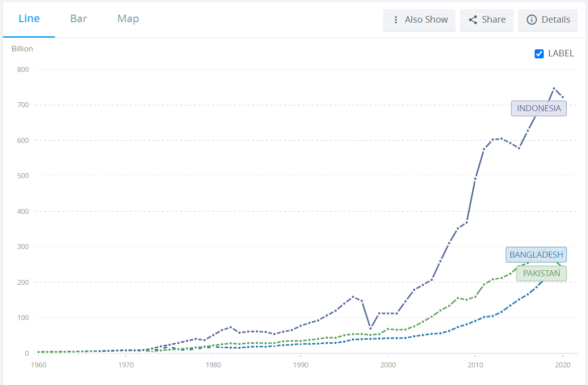Click the BANGLADESH series label
The height and width of the screenshot is (385, 588).
(536, 255)
